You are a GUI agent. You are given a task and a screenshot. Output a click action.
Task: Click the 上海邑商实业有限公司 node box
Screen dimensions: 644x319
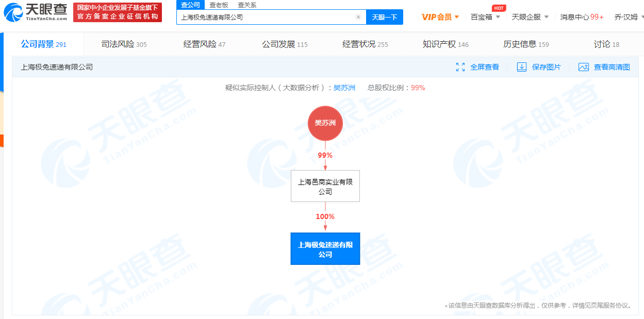pos(325,186)
